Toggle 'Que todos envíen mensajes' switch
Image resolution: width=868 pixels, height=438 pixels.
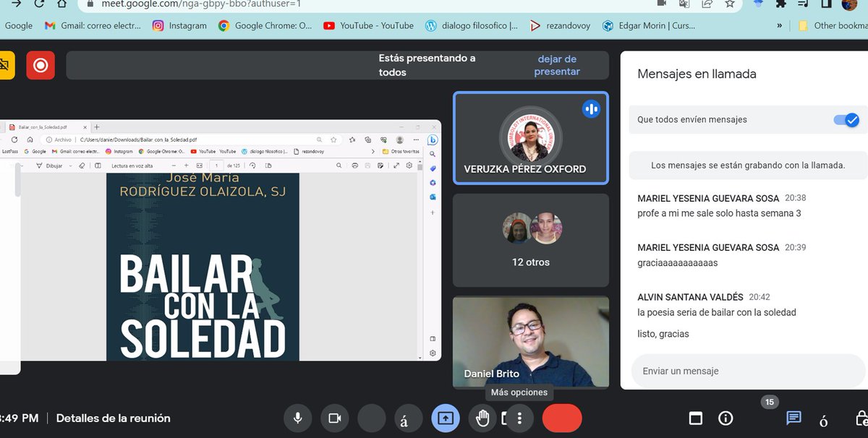tap(846, 120)
